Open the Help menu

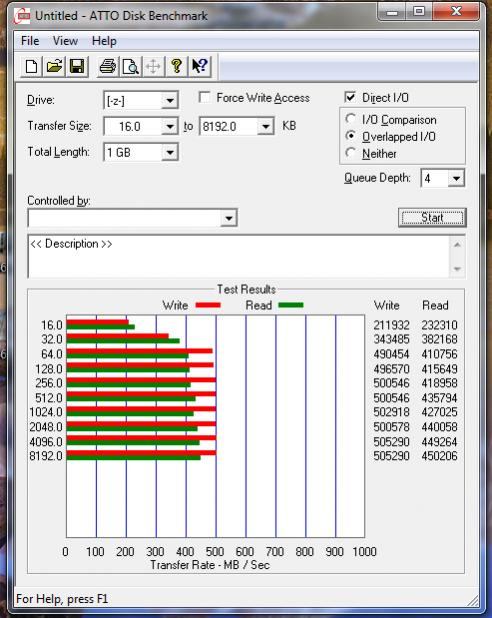(104, 41)
